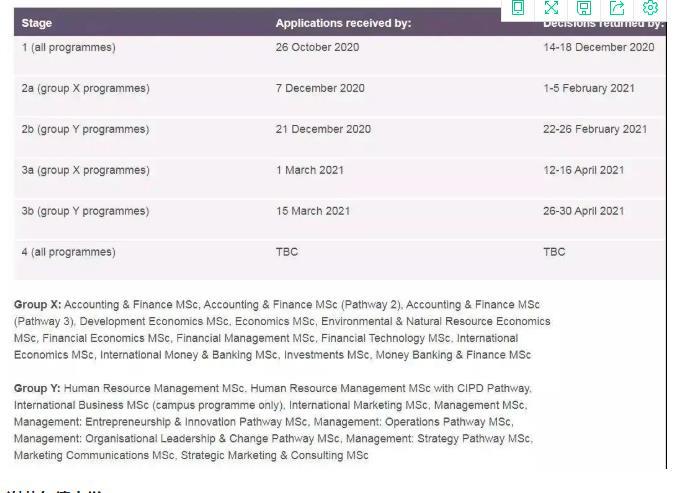Click "Strategic Marketing & Consulting MSc"
676x493 pixels.
[x=275, y=456]
